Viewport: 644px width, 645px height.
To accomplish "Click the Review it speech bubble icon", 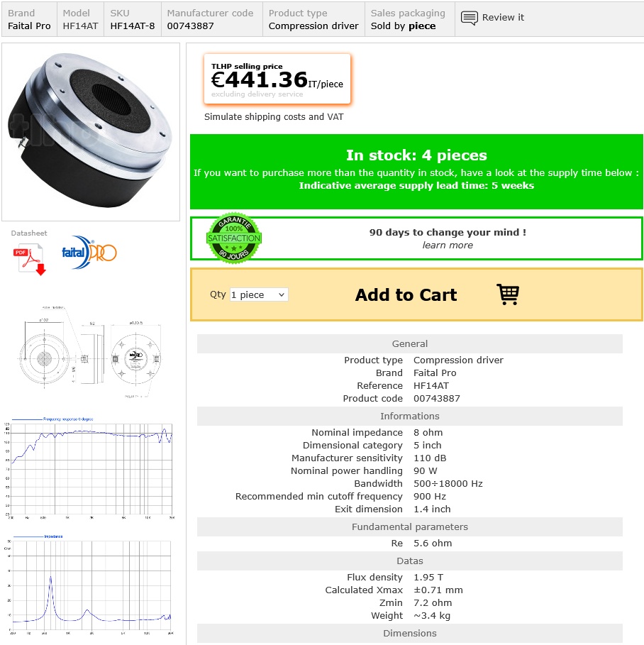I will [470, 18].
